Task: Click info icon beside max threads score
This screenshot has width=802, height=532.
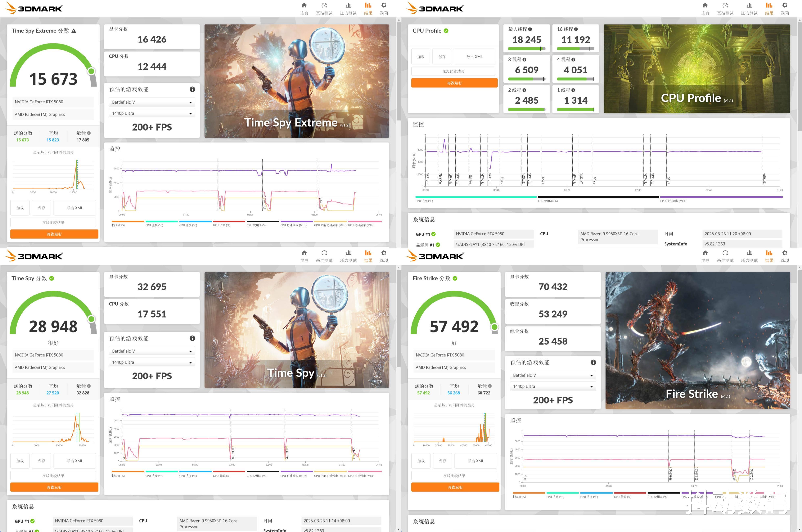Action: (x=530, y=29)
